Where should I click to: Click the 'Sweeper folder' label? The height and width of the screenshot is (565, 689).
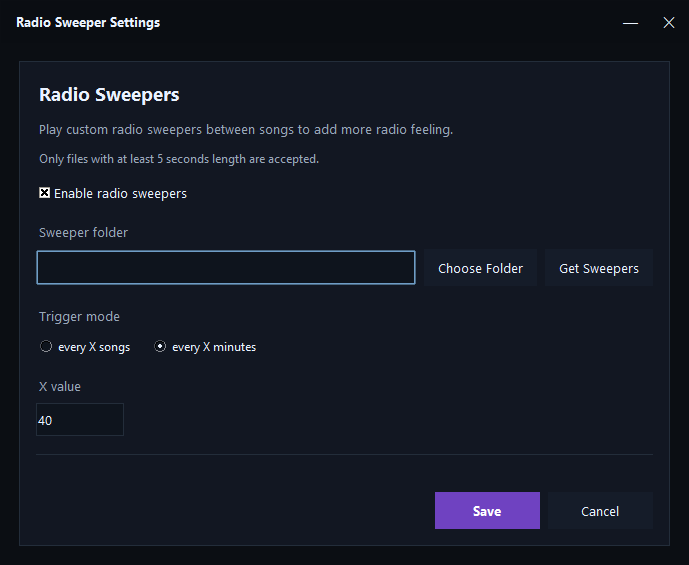pos(83,233)
